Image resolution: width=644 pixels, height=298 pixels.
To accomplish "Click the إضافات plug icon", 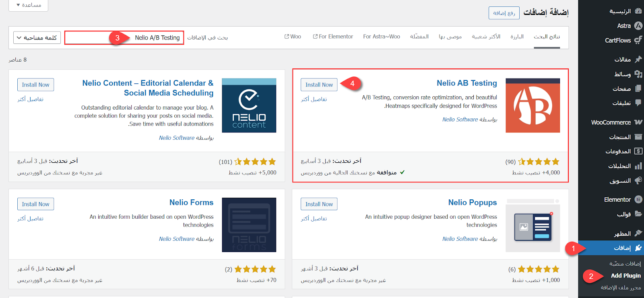I will (x=638, y=248).
